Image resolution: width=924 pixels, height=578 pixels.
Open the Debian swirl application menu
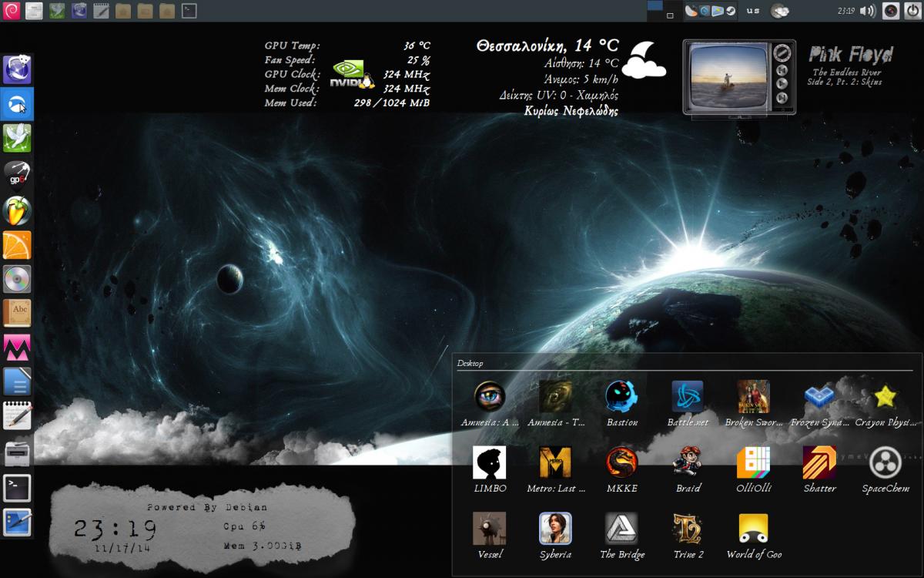coord(12,11)
